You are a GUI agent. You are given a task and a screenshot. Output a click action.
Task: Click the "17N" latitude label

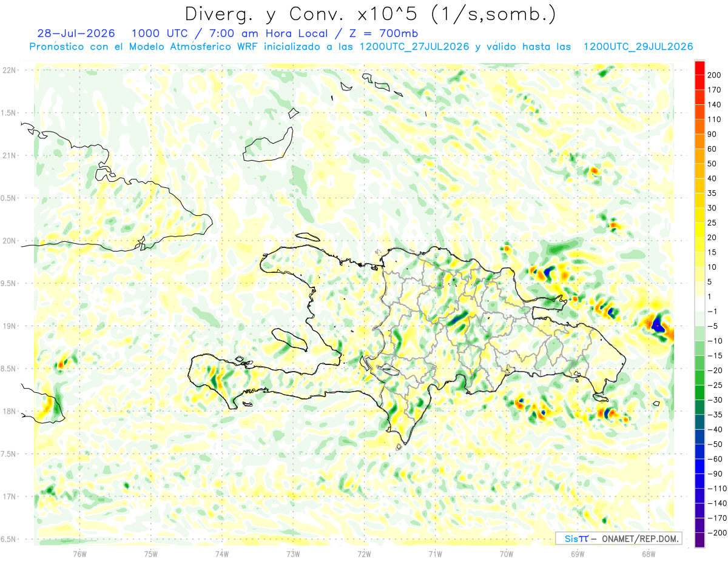[x=9, y=497]
